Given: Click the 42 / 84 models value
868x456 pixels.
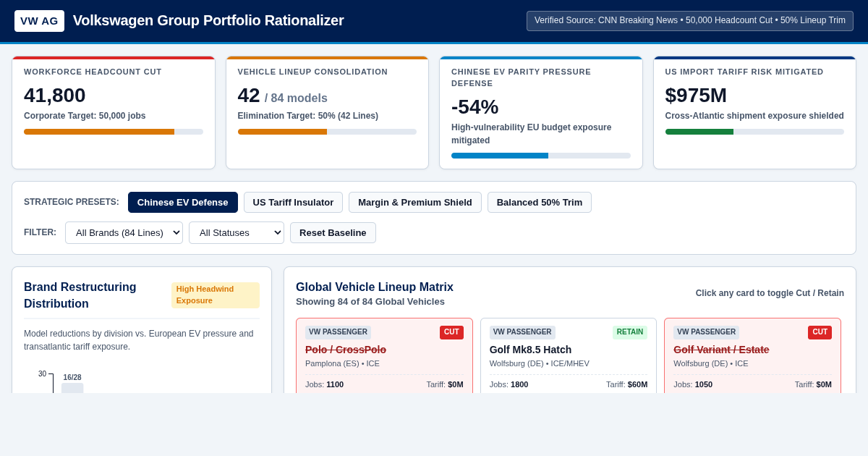Looking at the screenshot, I should pyautogui.click(x=283, y=96).
